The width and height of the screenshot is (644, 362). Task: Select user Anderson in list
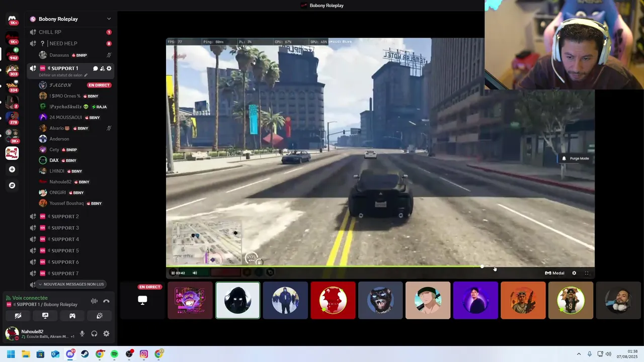75,139
